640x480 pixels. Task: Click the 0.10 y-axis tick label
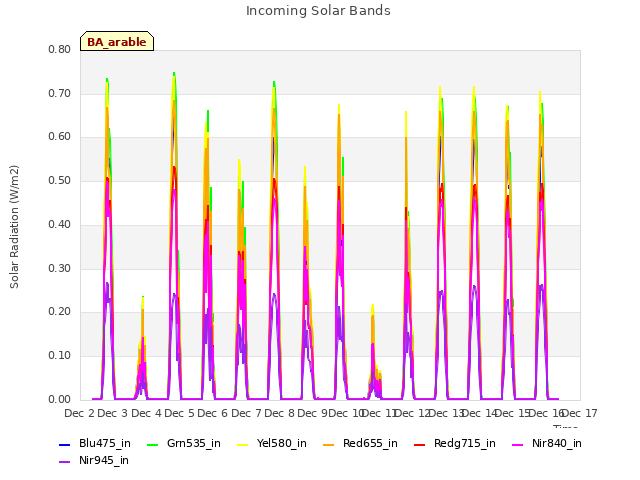click(x=60, y=356)
